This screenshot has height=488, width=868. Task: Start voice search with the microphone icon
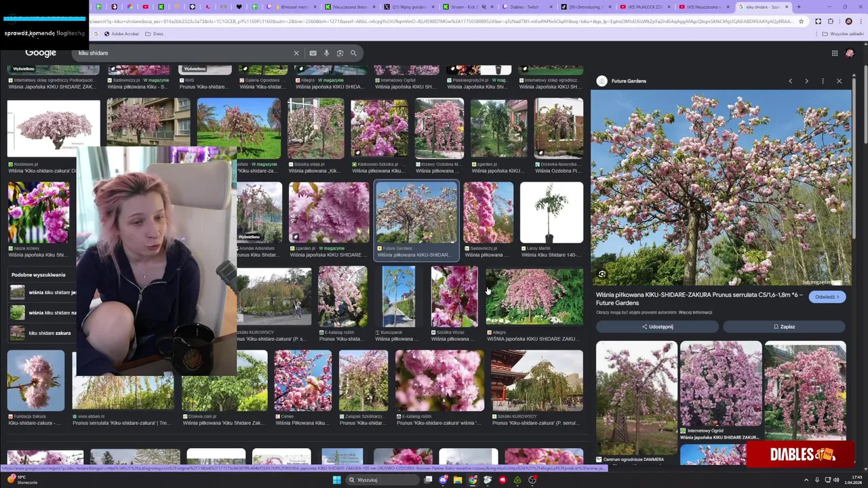(x=326, y=53)
